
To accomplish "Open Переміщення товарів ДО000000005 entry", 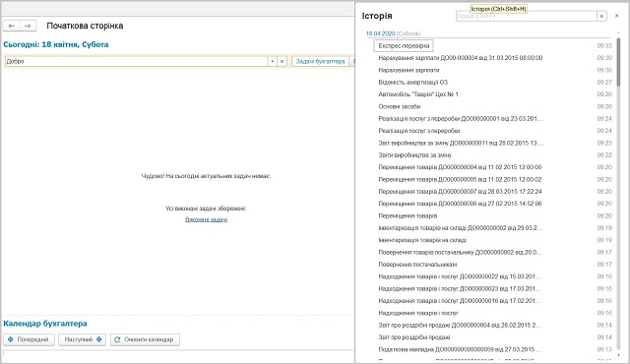I will [x=460, y=179].
